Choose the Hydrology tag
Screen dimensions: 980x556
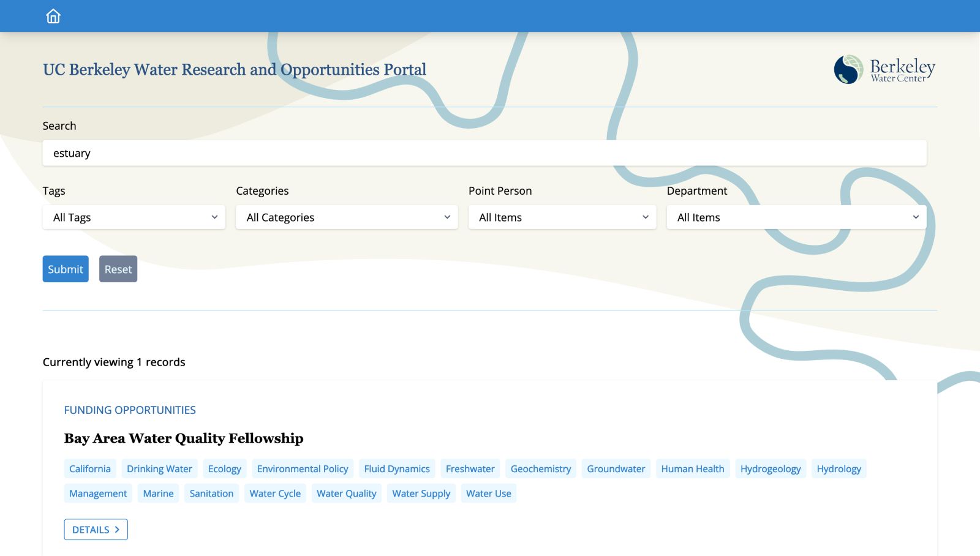(x=839, y=468)
